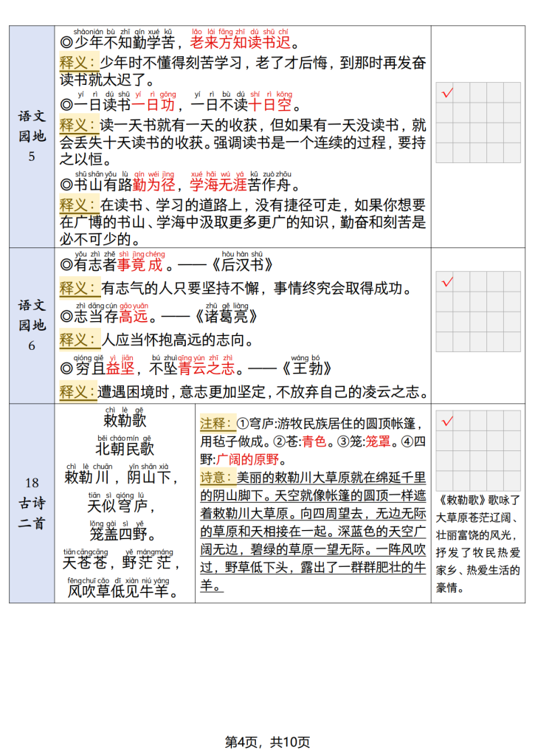The image size is (535, 756).
Task: Click the red phrase 学海无涯
Action: coord(218,184)
